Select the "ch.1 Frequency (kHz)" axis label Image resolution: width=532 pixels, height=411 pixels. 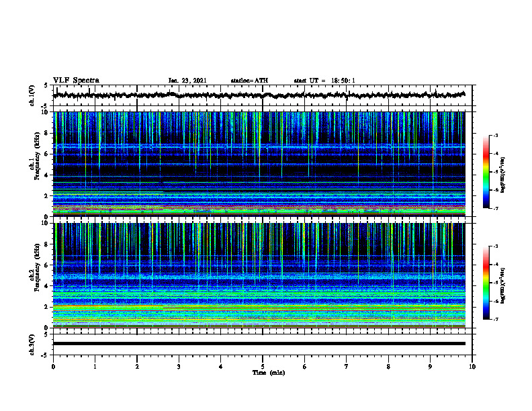pos(35,156)
